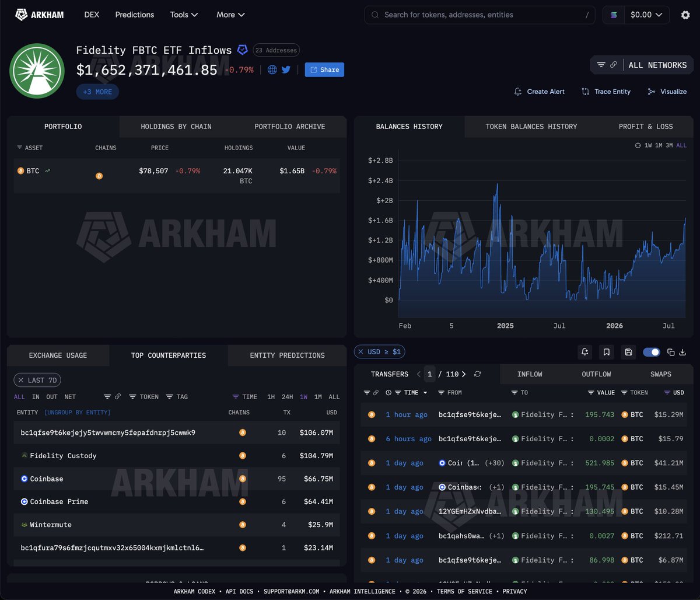
Task: Go to previous transfers page
Action: pyautogui.click(x=418, y=374)
